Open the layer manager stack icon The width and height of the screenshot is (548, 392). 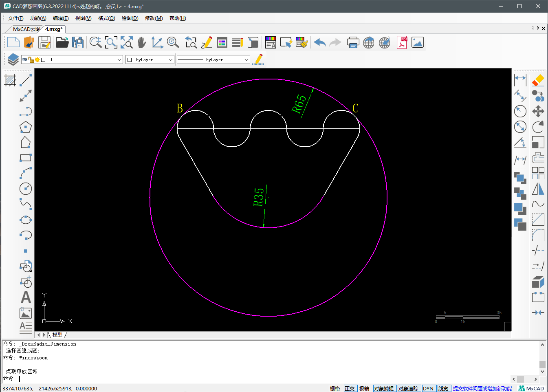tap(13, 59)
